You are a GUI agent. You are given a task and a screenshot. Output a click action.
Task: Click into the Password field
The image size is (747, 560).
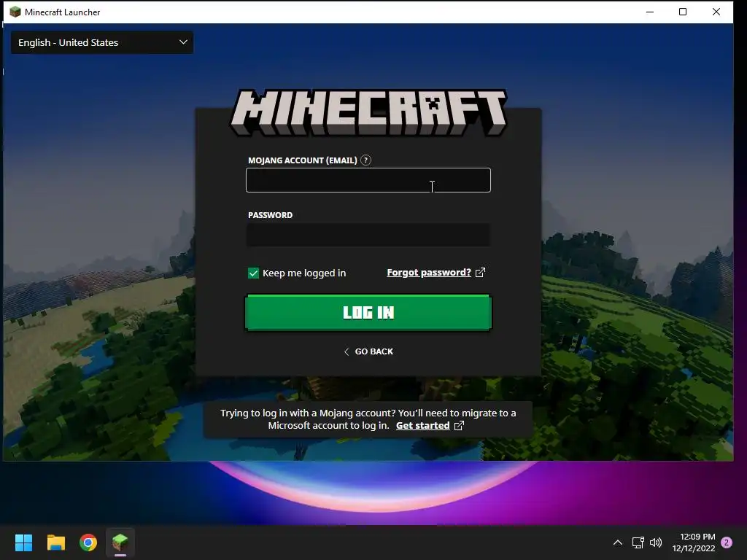coord(368,235)
